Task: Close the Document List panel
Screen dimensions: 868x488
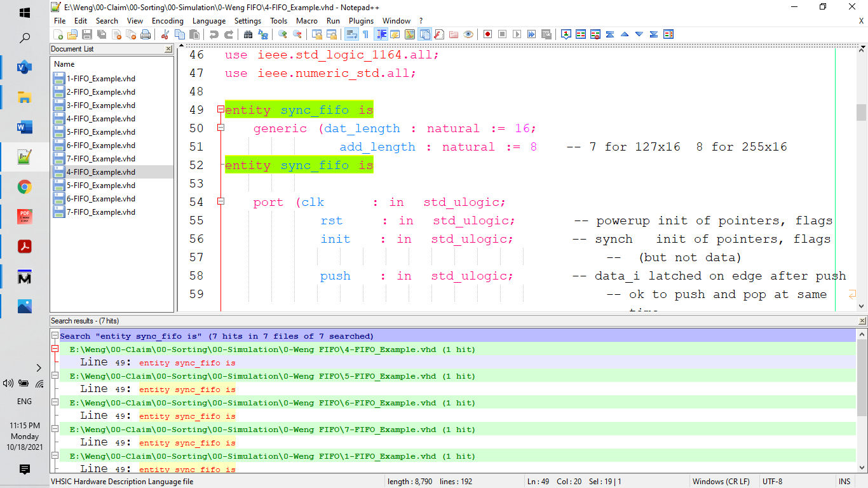Action: coord(168,49)
